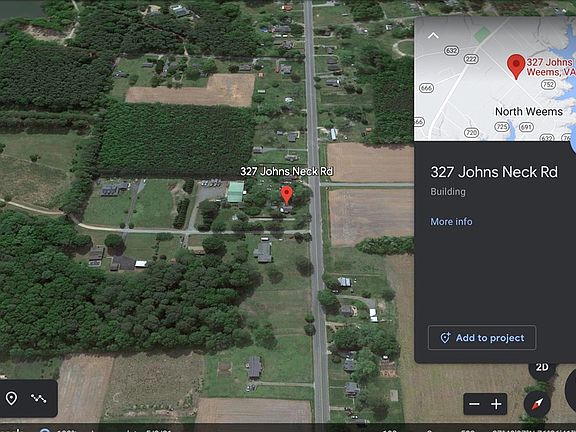Toggle the 2D view button
576x432 pixels.
[542, 368]
